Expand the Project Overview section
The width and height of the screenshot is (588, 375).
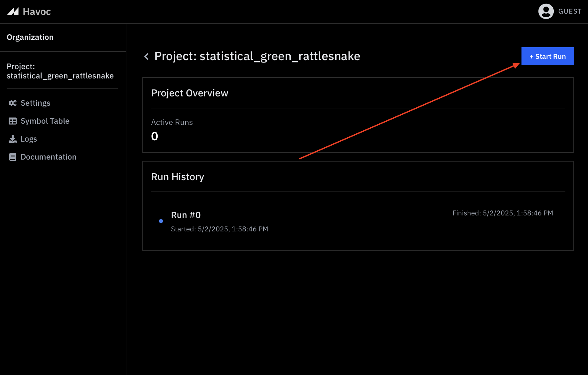pos(190,93)
